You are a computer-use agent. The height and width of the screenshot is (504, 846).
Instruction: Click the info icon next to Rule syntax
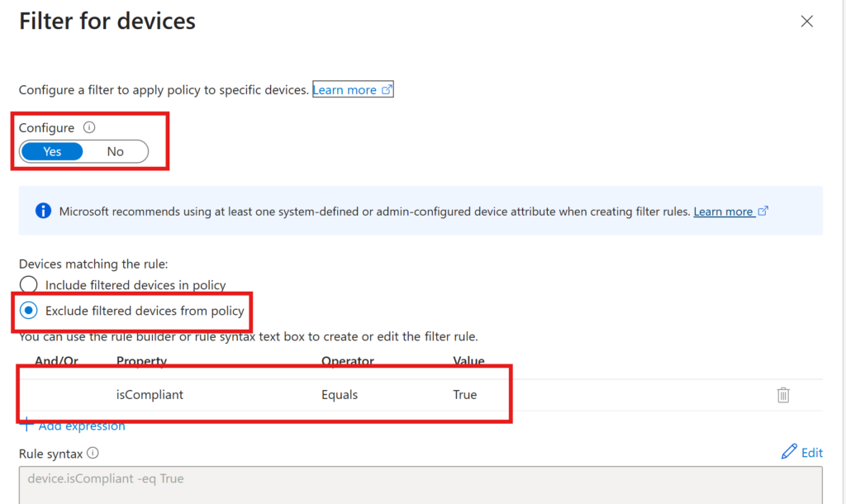pyautogui.click(x=93, y=453)
